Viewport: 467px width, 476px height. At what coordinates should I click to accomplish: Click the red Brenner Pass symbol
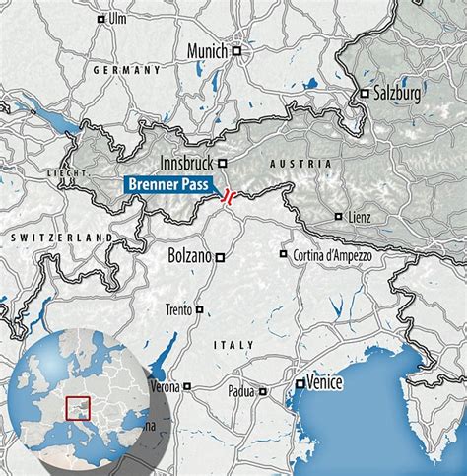[x=229, y=197]
